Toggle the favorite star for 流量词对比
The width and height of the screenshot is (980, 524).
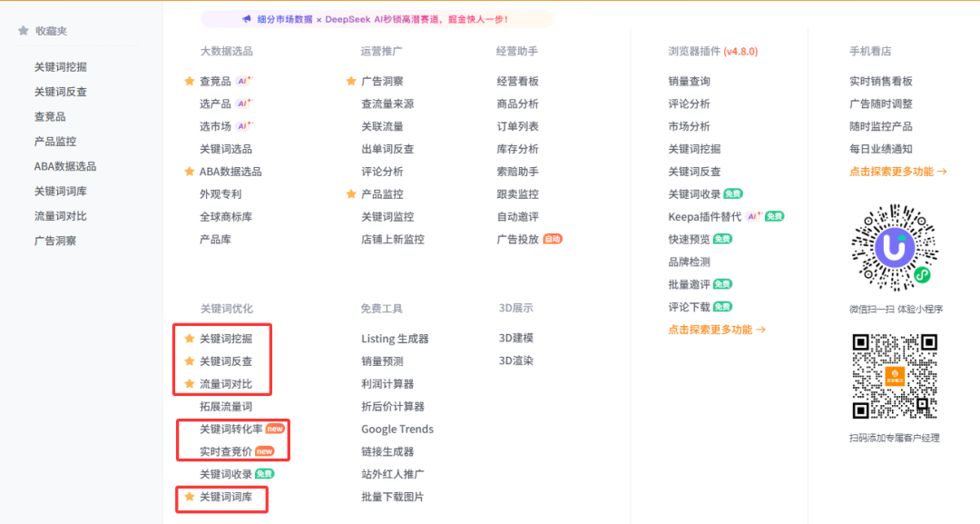tap(189, 383)
